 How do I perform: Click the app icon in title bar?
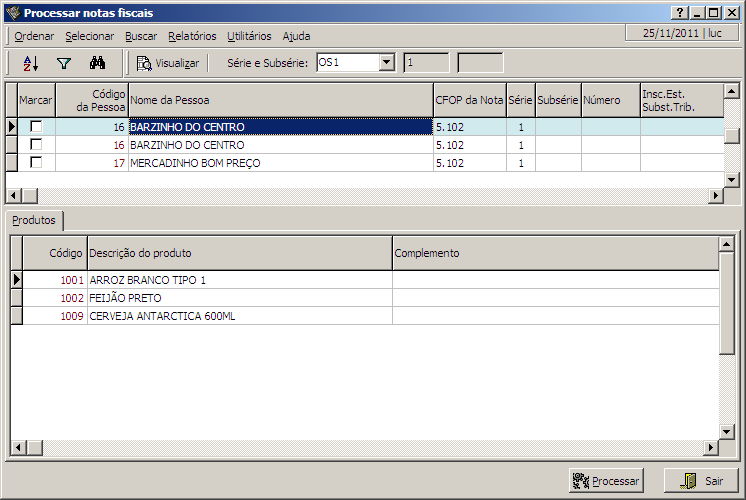click(x=12, y=13)
